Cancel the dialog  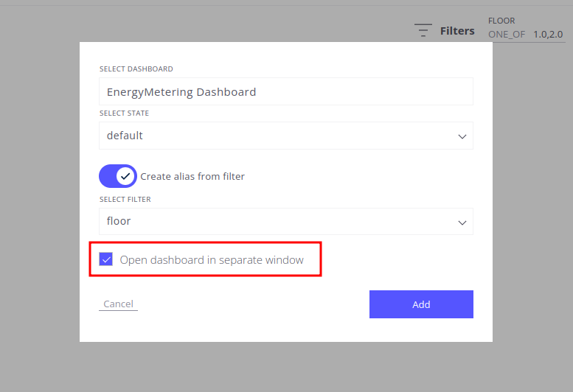118,304
